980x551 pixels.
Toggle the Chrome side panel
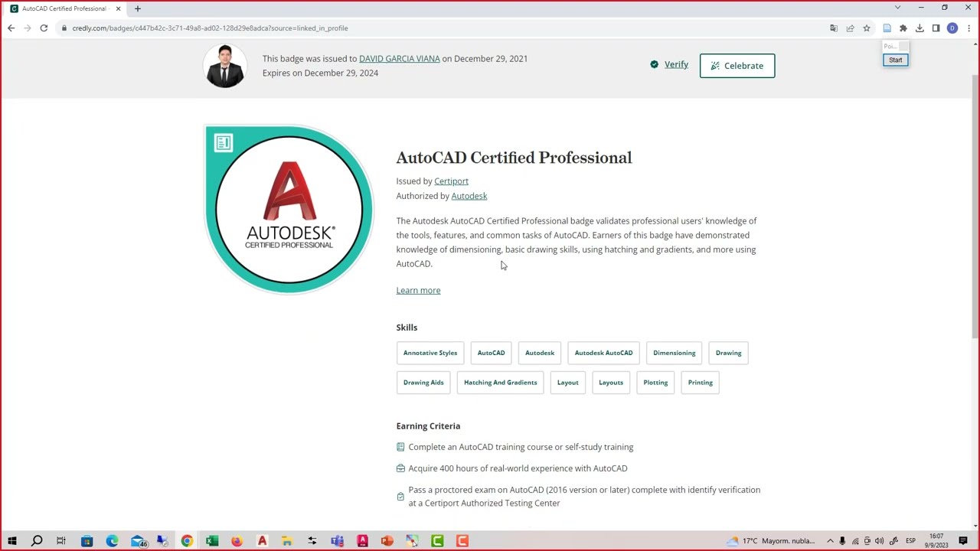click(936, 28)
